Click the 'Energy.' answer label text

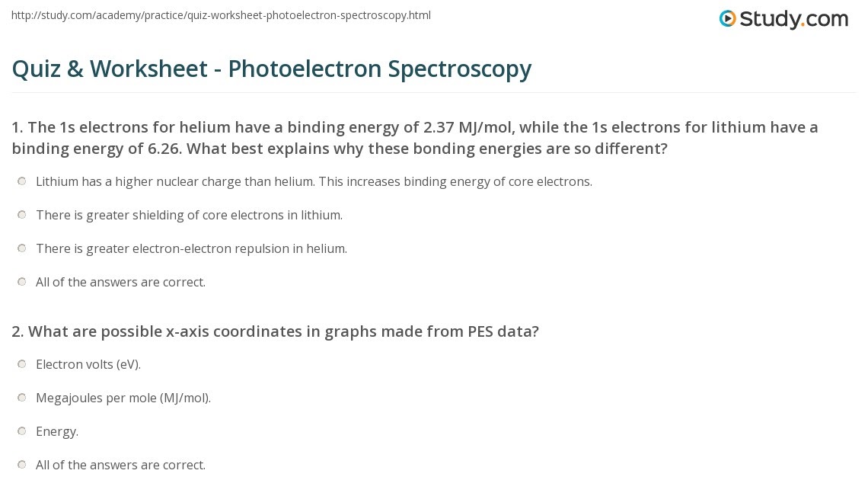tap(57, 432)
